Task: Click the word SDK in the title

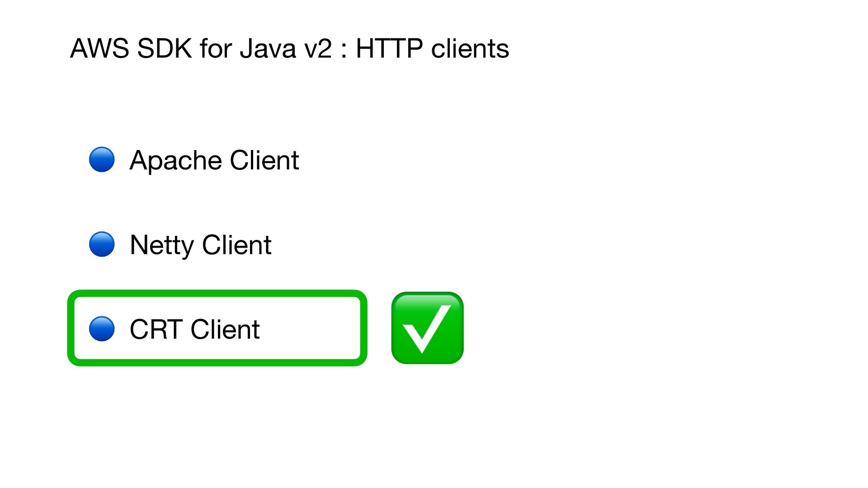Action: tap(165, 48)
